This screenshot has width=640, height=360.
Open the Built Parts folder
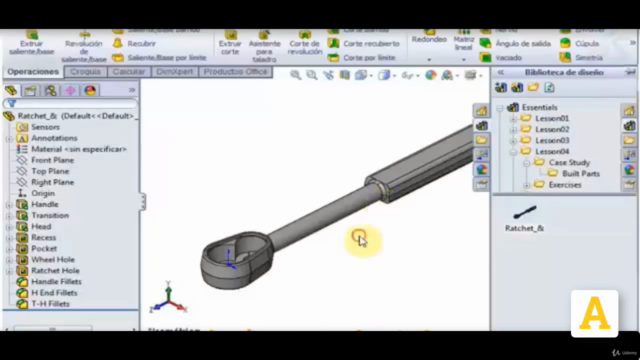(581, 173)
